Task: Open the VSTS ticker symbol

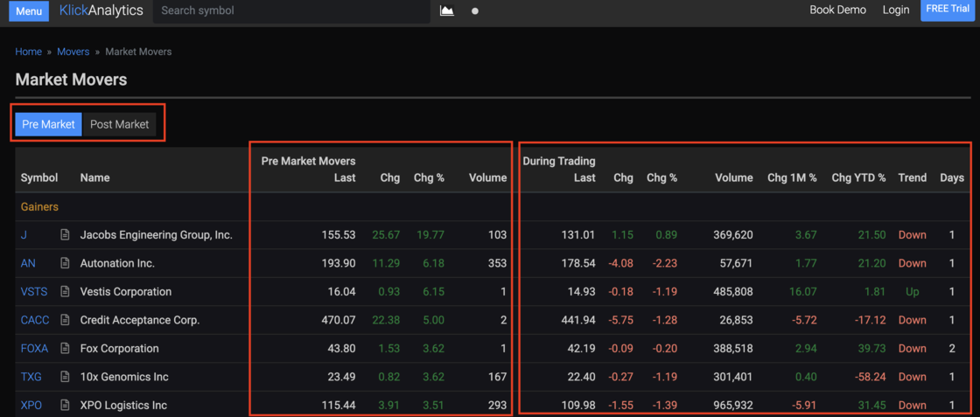Action: point(34,291)
